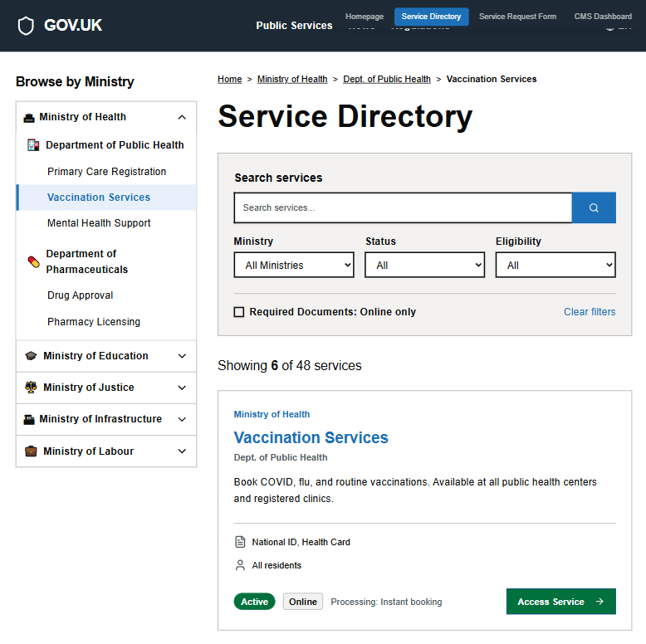Collapse the Ministry of Health section

coord(182,117)
